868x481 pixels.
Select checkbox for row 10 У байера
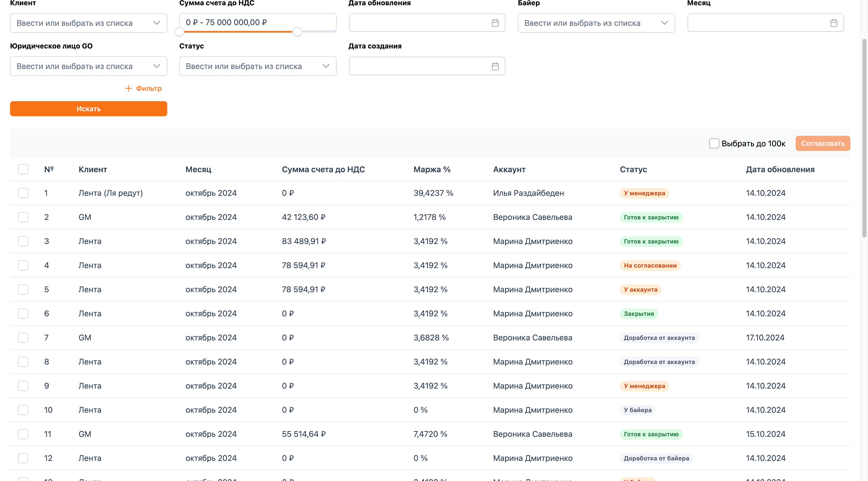23,410
